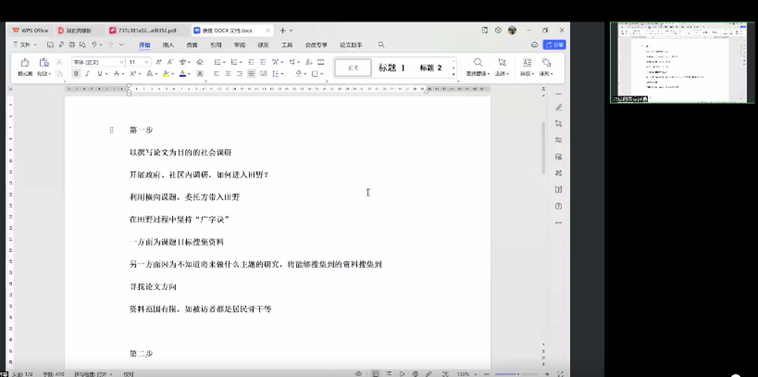The width and height of the screenshot is (758, 377).
Task: Toggle italic formatting button
Action: pos(87,74)
